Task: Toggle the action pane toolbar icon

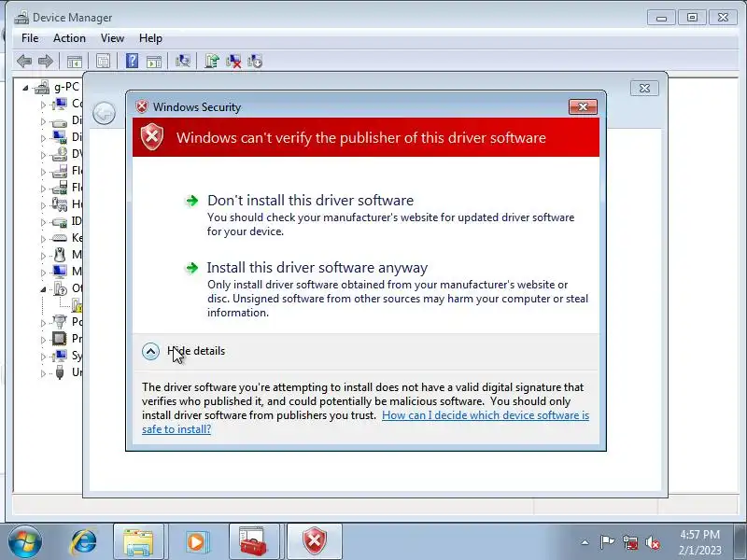Action: pyautogui.click(x=154, y=61)
